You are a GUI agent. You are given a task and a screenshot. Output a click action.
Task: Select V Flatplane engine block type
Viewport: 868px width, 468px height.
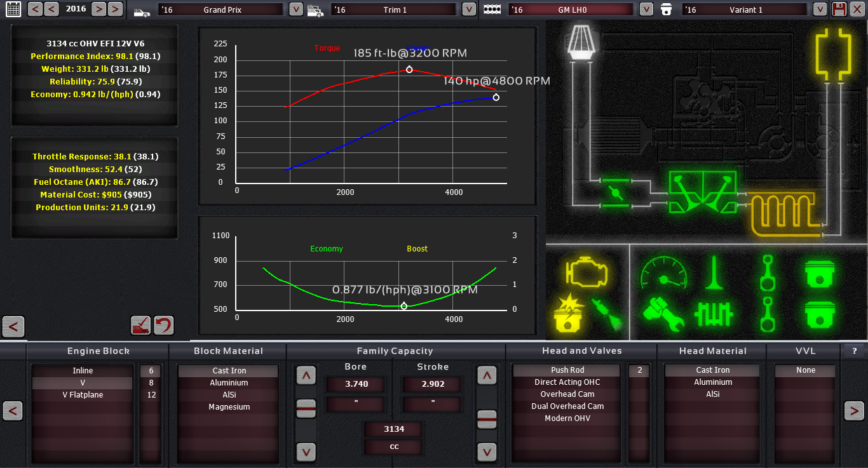pos(83,395)
